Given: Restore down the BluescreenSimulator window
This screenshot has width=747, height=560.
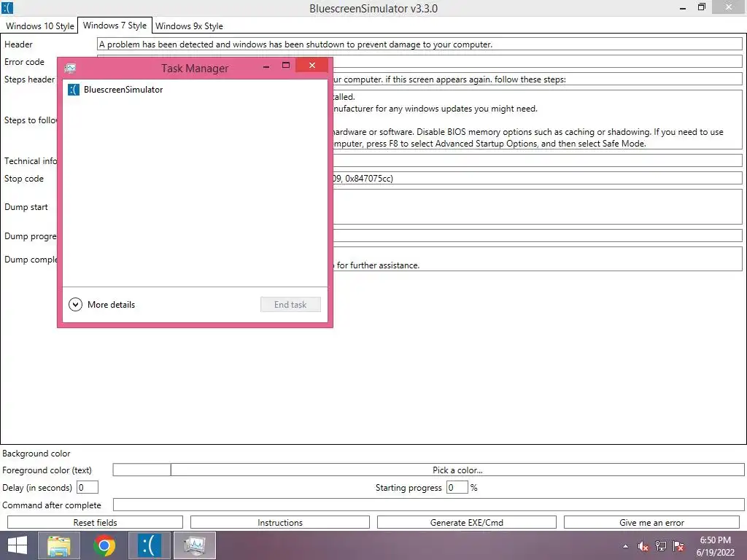Looking at the screenshot, I should pos(701,7).
